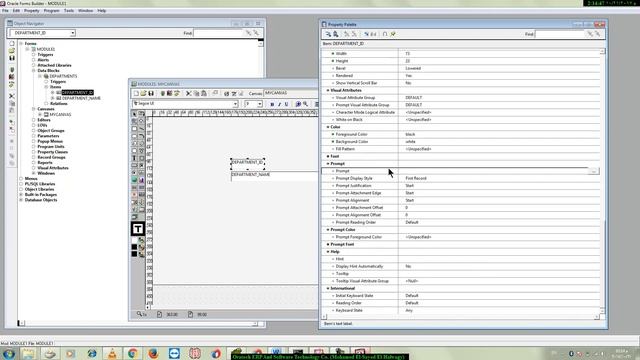Click Delete Property icon in Property Palette

tap(354, 34)
